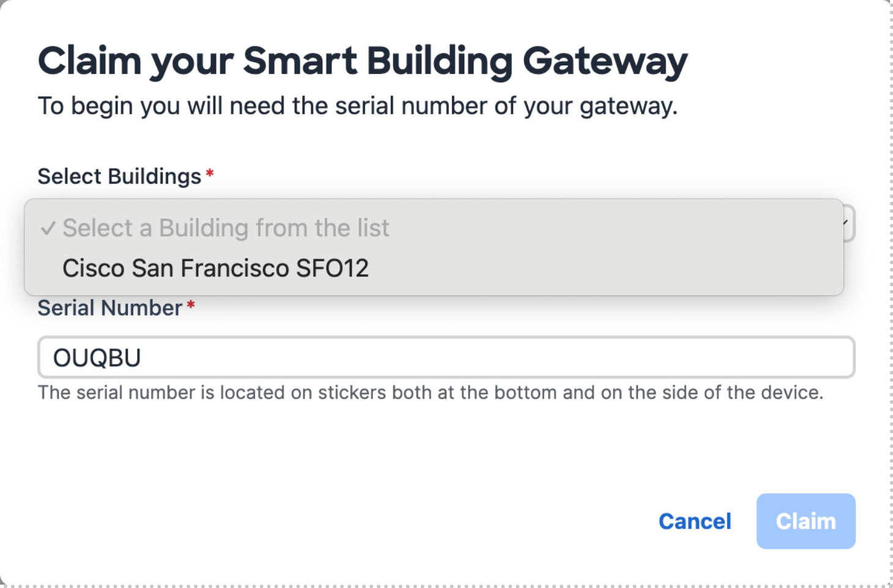This screenshot has width=893, height=588.
Task: Click the red asterisk next to Select Buildings
Action: [x=210, y=174]
